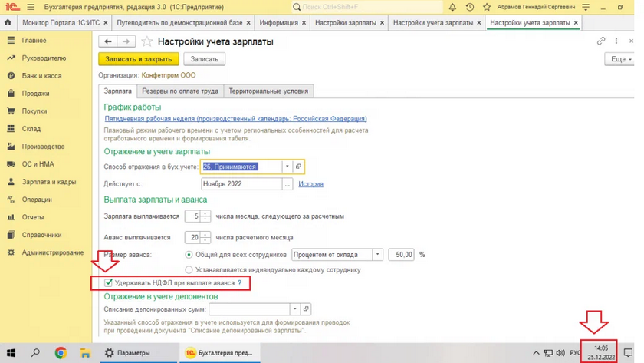Image resolution: width=644 pixels, height=363 pixels.
Task: Click the Ноябрь 2022 date field
Action: (242, 183)
